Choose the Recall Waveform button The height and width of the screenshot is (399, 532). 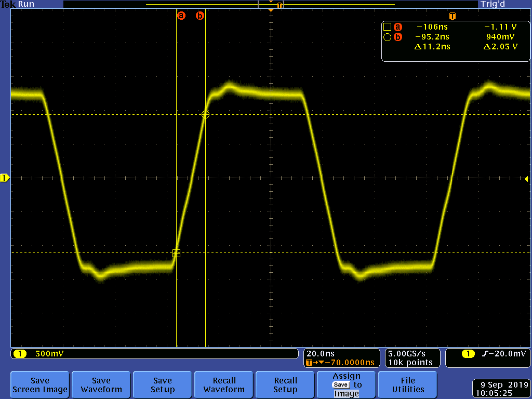pyautogui.click(x=224, y=385)
